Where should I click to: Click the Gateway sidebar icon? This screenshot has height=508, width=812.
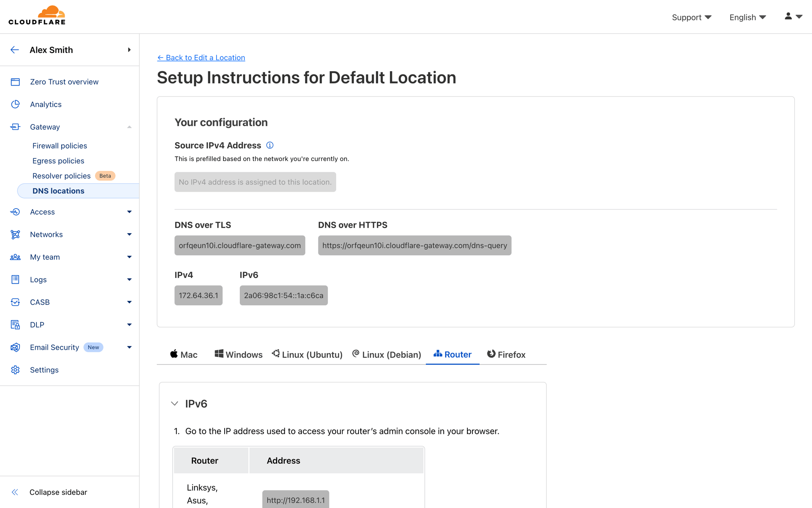15,127
